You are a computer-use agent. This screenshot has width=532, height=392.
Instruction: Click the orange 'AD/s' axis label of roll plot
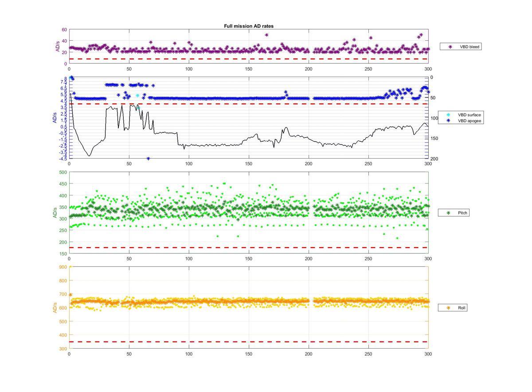(x=55, y=307)
